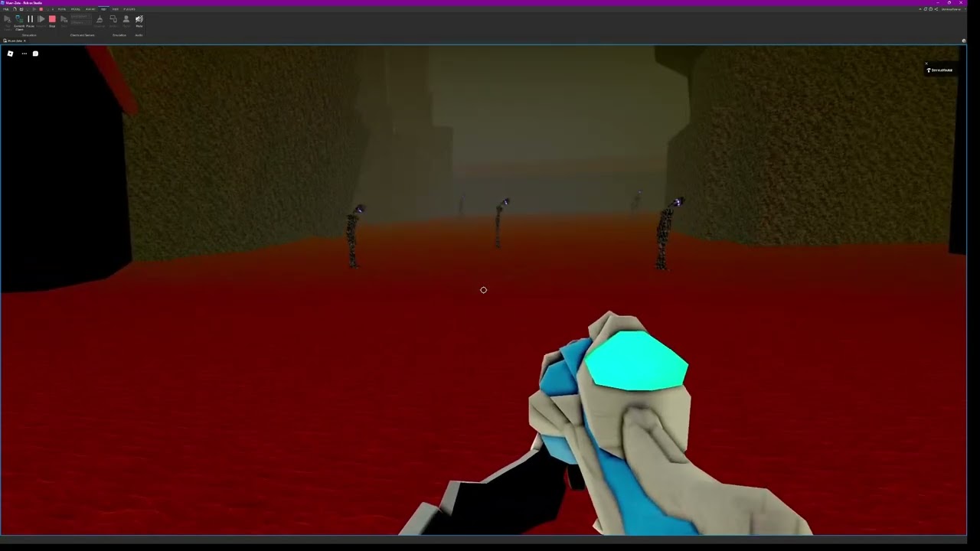Click the second quick access bar icon beside FILE

point(21,9)
